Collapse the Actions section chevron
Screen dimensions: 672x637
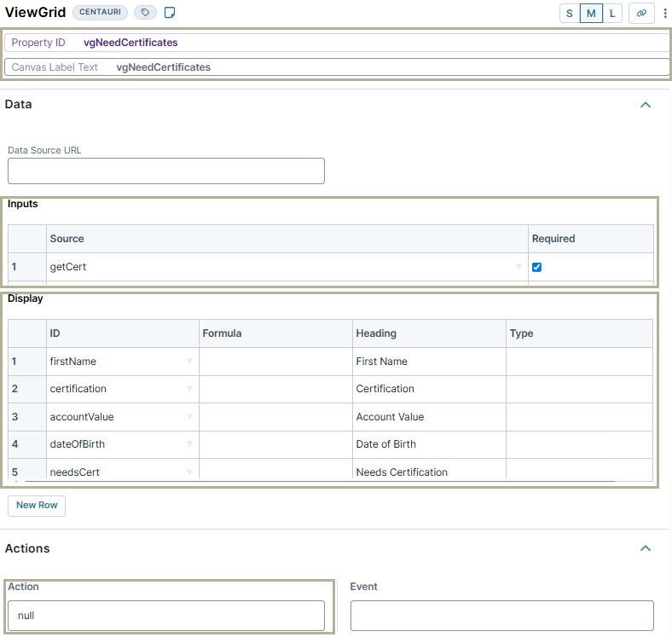tap(646, 548)
